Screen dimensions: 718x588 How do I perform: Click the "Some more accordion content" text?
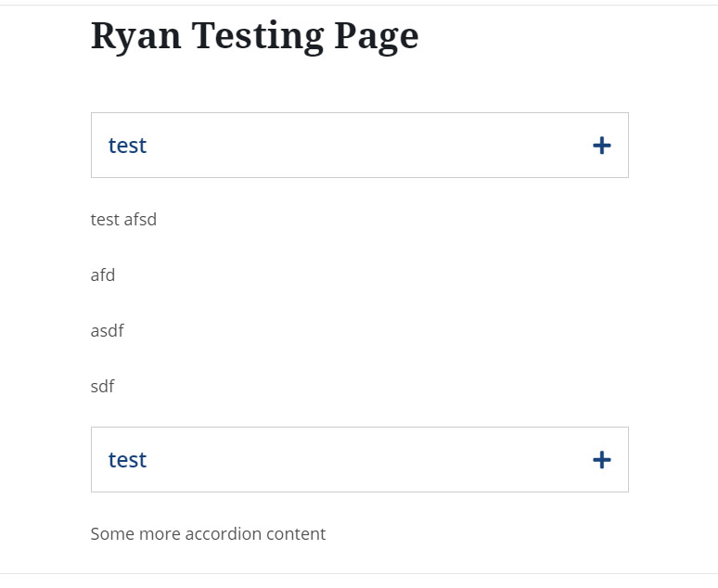pyautogui.click(x=208, y=534)
